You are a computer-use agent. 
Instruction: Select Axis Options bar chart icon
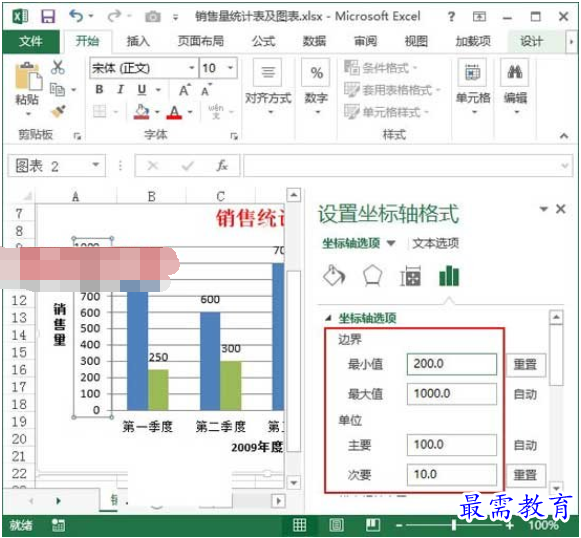click(449, 276)
